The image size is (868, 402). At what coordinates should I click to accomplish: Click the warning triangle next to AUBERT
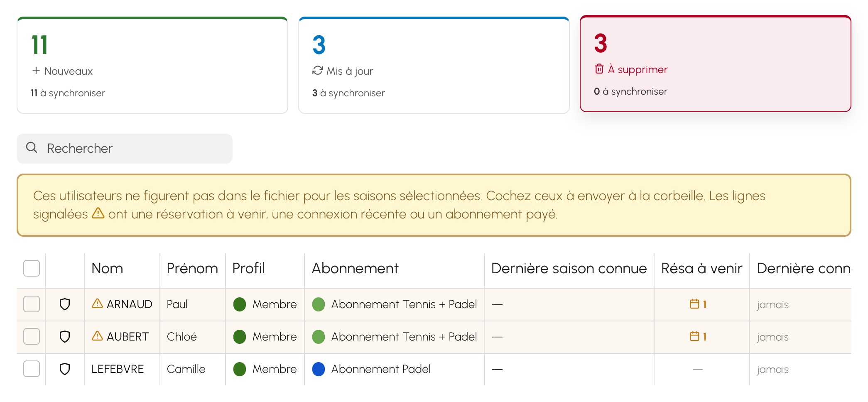[x=97, y=336]
